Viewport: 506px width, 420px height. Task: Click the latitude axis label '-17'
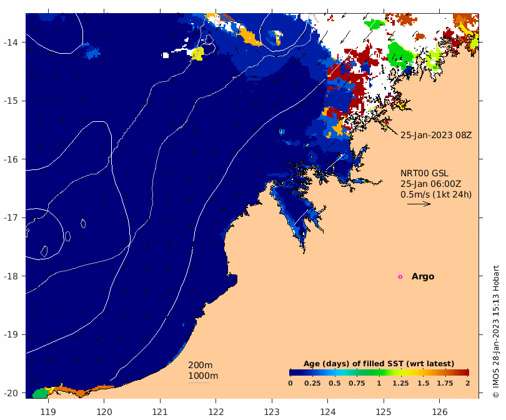coord(11,217)
